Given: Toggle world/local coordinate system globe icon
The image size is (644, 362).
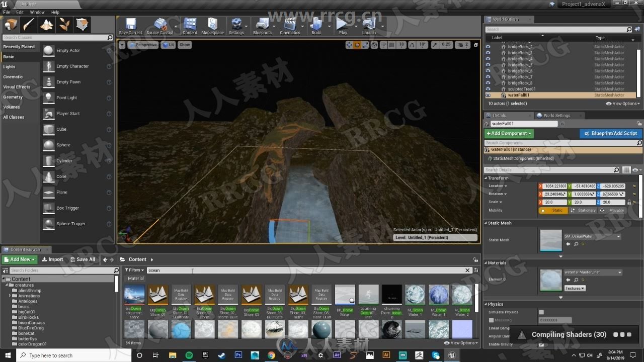Looking at the screenshot, I should [375, 45].
